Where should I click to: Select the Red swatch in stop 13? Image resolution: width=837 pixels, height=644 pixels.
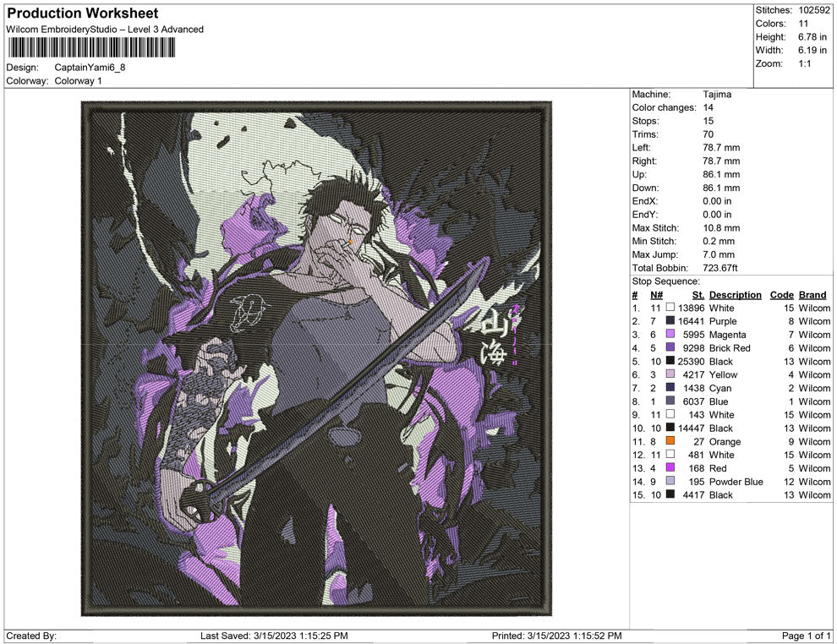pyautogui.click(x=670, y=467)
